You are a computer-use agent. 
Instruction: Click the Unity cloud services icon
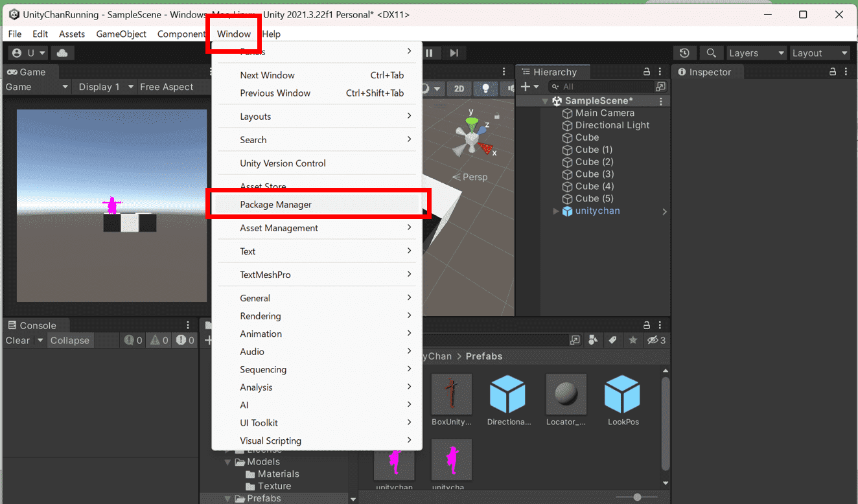coord(62,52)
